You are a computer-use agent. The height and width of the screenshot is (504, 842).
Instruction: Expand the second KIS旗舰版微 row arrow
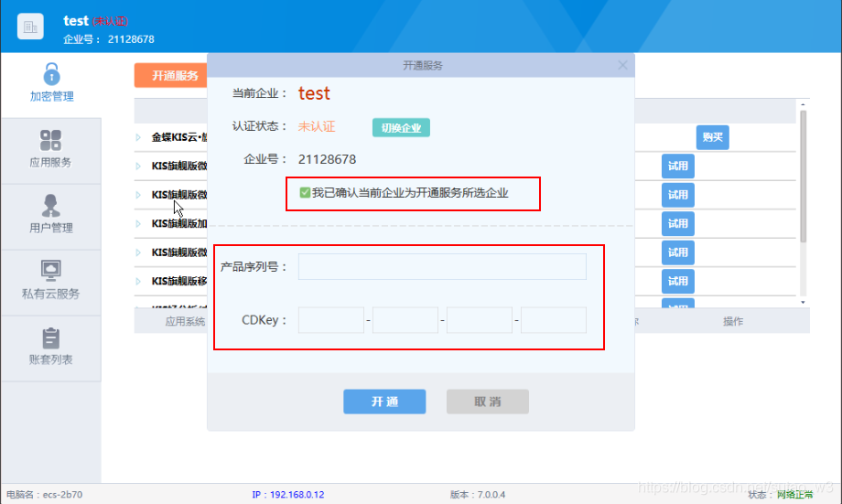tap(138, 195)
